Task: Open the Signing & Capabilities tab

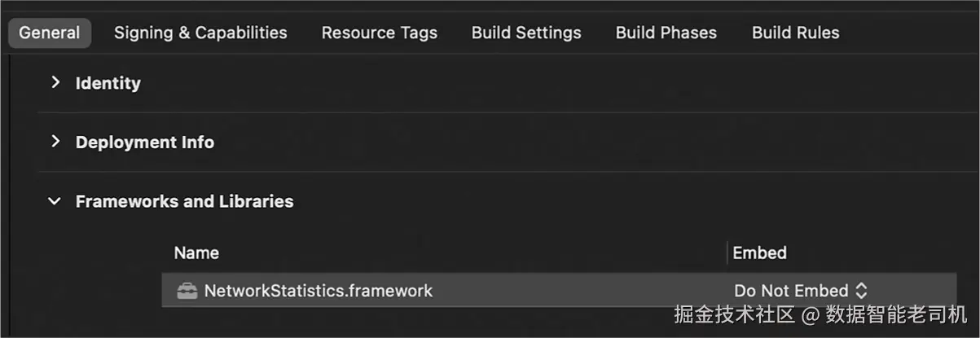Action: pyautogui.click(x=200, y=33)
